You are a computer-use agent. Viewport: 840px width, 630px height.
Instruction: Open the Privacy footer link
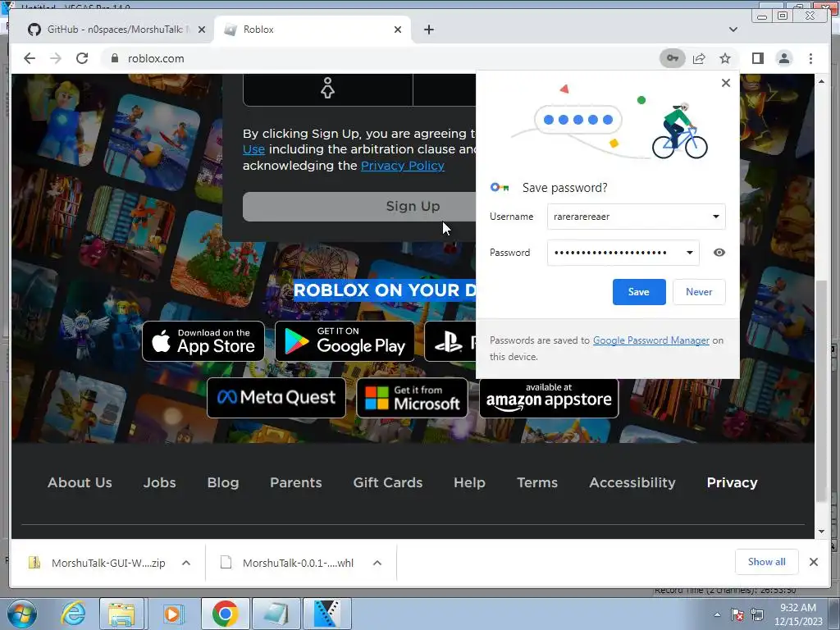[x=732, y=482]
